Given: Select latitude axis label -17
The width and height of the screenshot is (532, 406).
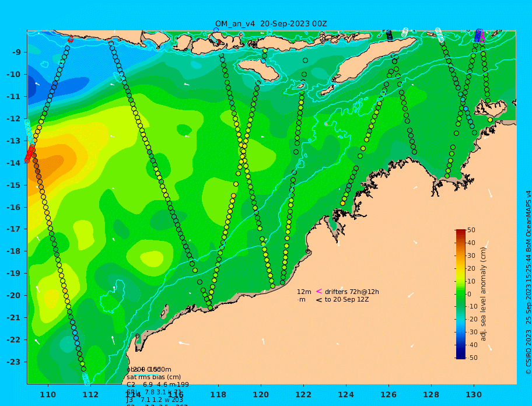Looking at the screenshot, I should (14, 229).
